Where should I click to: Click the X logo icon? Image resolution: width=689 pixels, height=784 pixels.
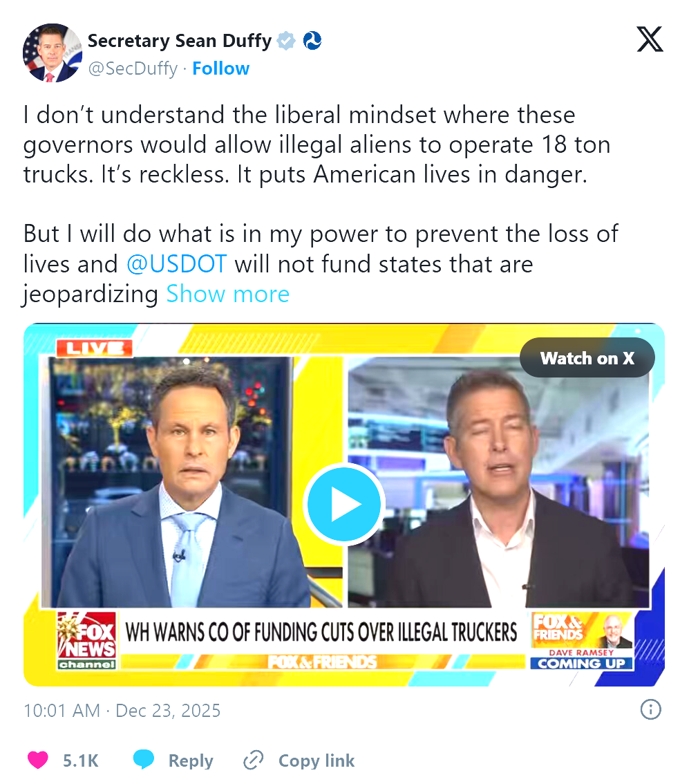(650, 39)
